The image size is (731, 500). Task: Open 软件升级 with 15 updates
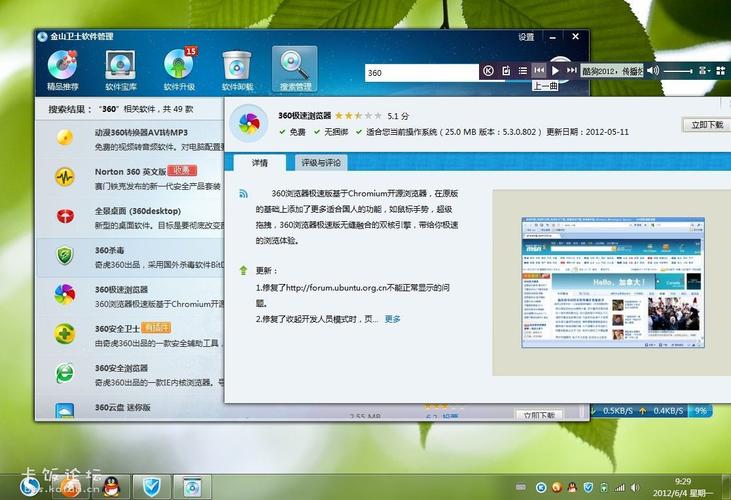179,70
